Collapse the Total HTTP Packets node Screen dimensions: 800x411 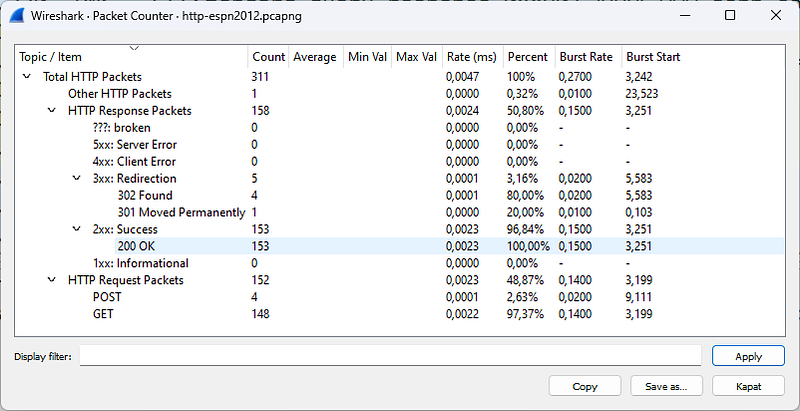27,77
